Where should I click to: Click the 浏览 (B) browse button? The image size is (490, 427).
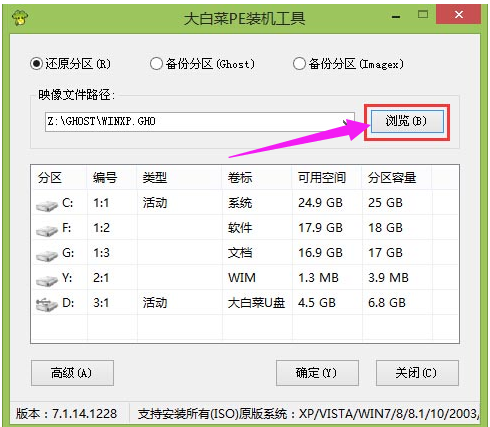[407, 121]
